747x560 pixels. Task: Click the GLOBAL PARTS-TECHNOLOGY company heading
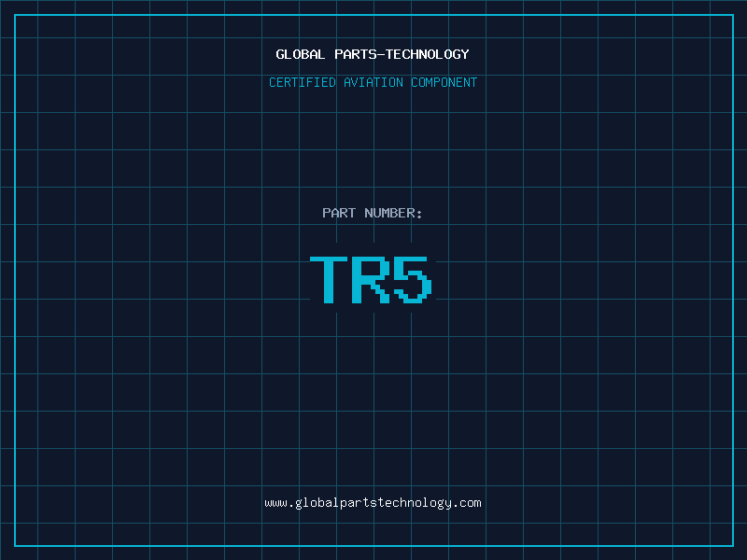tap(373, 54)
